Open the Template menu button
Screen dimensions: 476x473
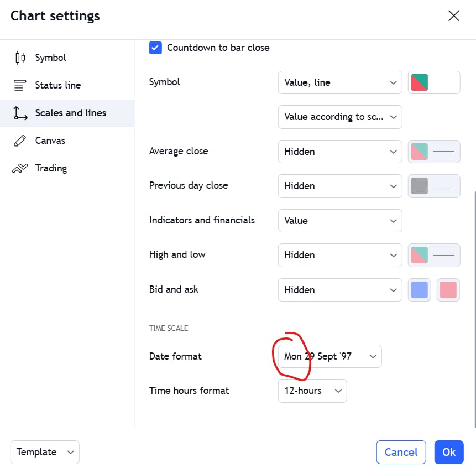tap(45, 452)
